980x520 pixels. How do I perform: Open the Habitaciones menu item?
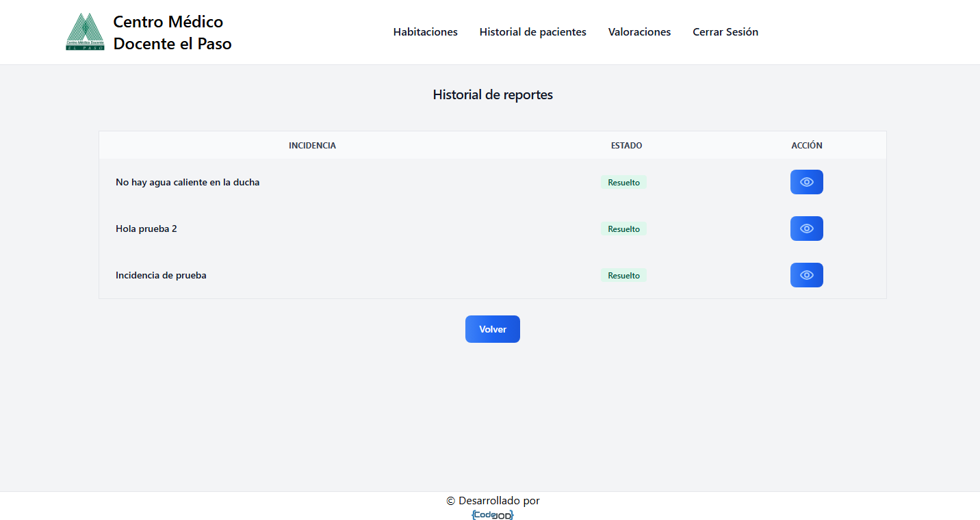click(425, 32)
